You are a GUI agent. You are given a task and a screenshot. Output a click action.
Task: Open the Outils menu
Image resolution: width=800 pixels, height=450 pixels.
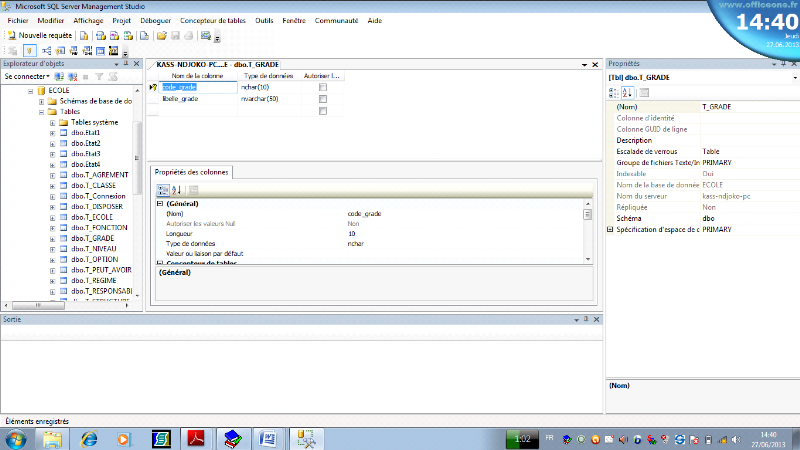[264, 20]
